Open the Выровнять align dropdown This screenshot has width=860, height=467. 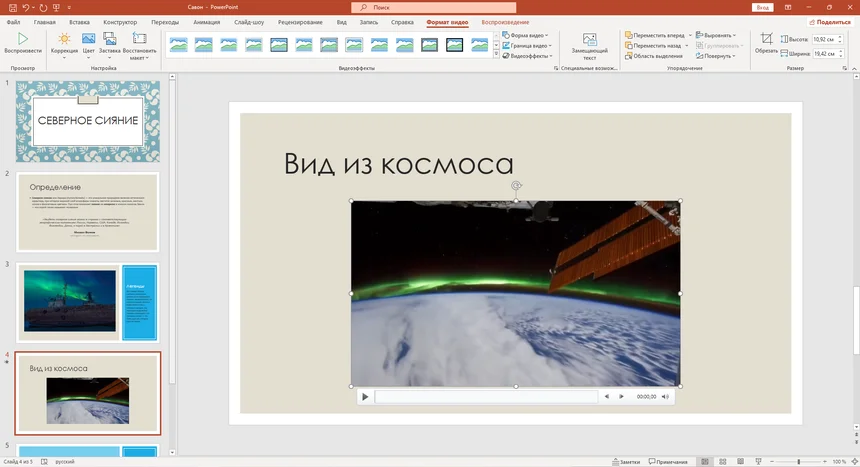(x=716, y=35)
